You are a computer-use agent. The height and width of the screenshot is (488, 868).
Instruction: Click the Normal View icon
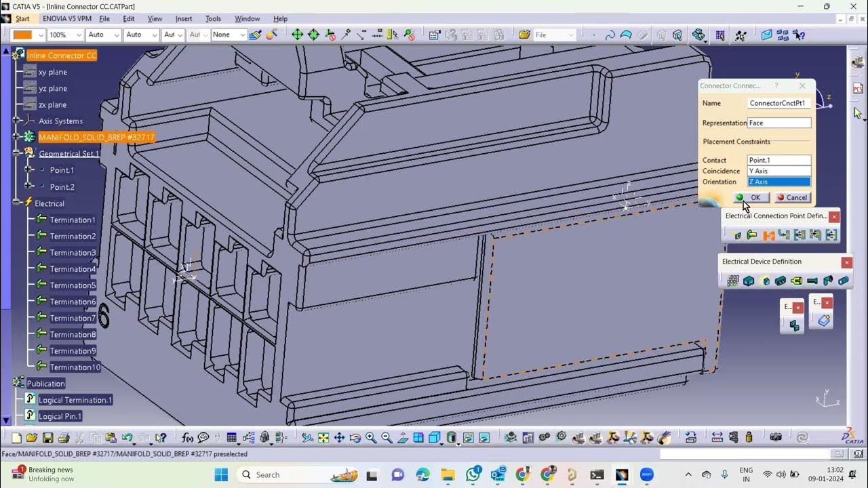tap(402, 438)
